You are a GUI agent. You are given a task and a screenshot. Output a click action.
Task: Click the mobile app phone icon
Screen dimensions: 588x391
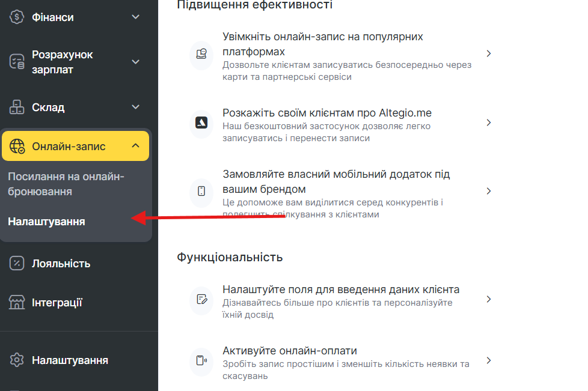coord(201,191)
